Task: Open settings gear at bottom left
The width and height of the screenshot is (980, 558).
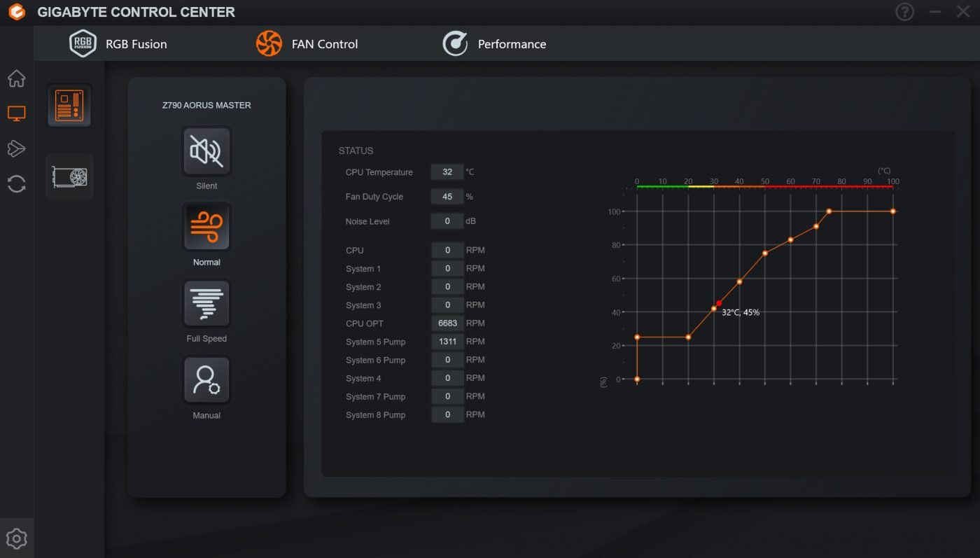Action: (17, 538)
